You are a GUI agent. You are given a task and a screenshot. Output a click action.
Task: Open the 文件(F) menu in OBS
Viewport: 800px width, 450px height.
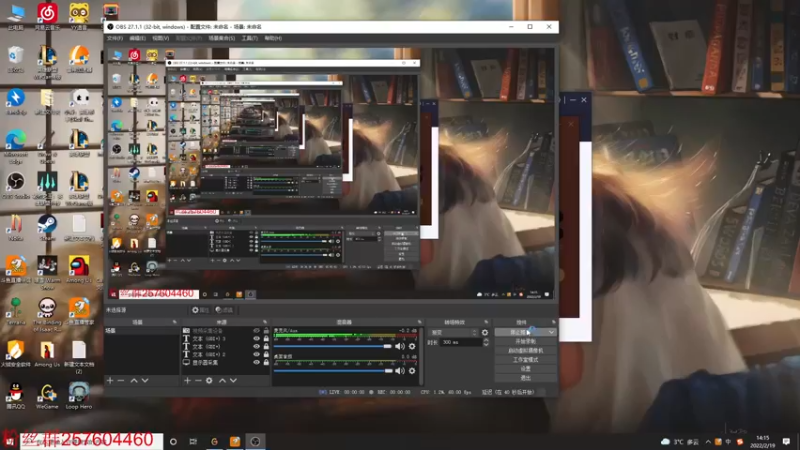pos(115,38)
